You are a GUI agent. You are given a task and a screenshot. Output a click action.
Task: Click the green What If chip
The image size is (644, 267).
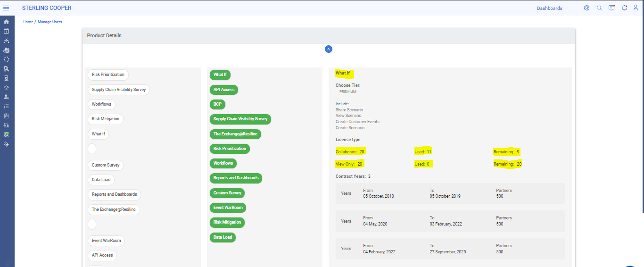[x=220, y=75]
